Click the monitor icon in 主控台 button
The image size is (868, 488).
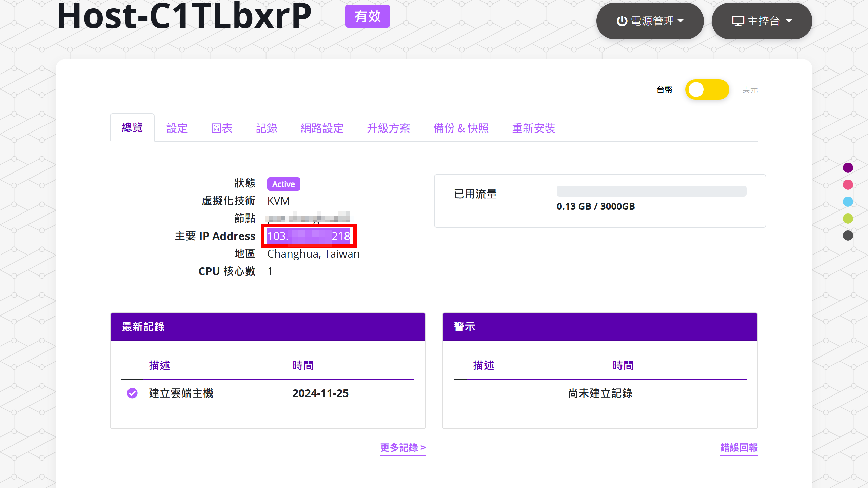pyautogui.click(x=737, y=21)
